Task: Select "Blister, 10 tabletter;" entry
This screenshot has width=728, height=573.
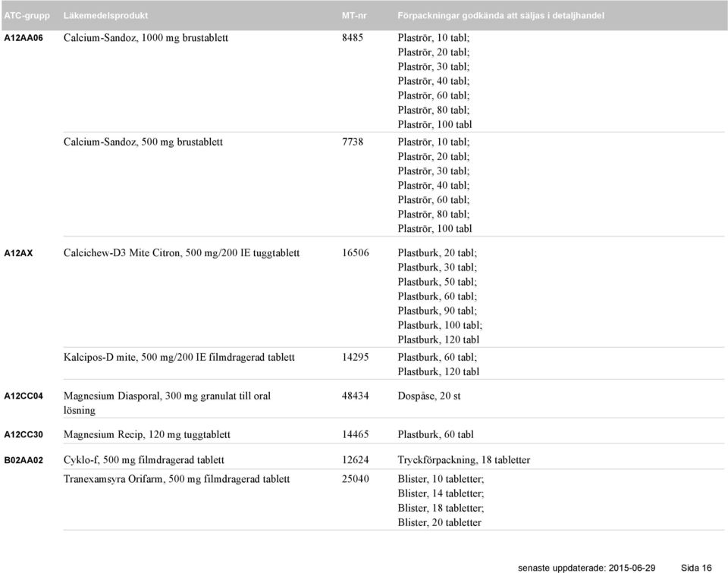Action: pyautogui.click(x=441, y=479)
